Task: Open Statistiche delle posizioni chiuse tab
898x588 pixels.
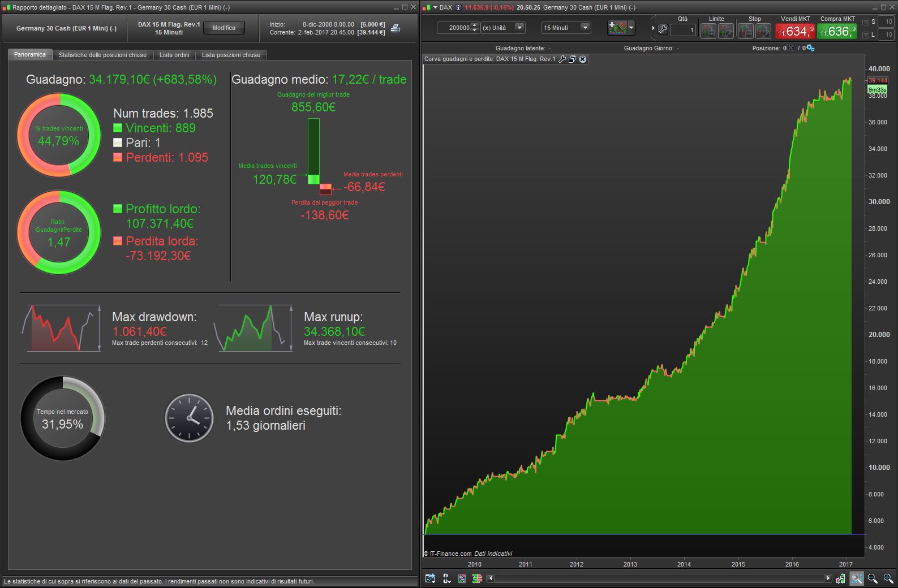Action: click(x=102, y=55)
